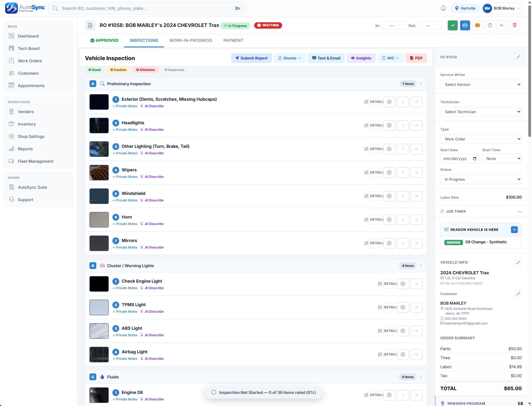The height and width of the screenshot is (406, 532).
Task: Collapse the Preliminary Inspection section
Action: (x=421, y=84)
